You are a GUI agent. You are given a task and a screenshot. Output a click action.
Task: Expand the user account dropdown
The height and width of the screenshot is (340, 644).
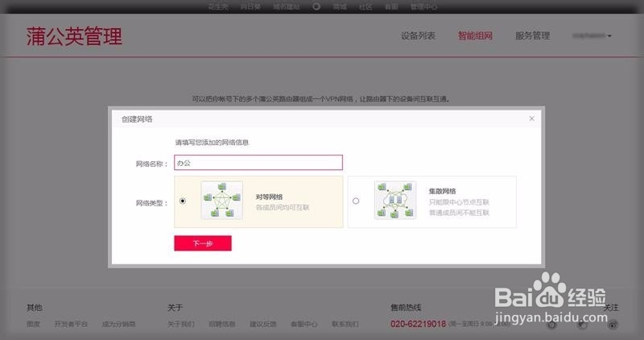[x=592, y=35]
